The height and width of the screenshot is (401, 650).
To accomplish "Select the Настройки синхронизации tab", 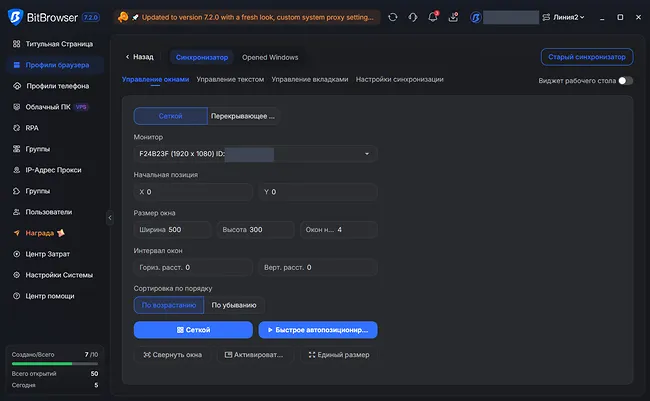I will coord(400,79).
